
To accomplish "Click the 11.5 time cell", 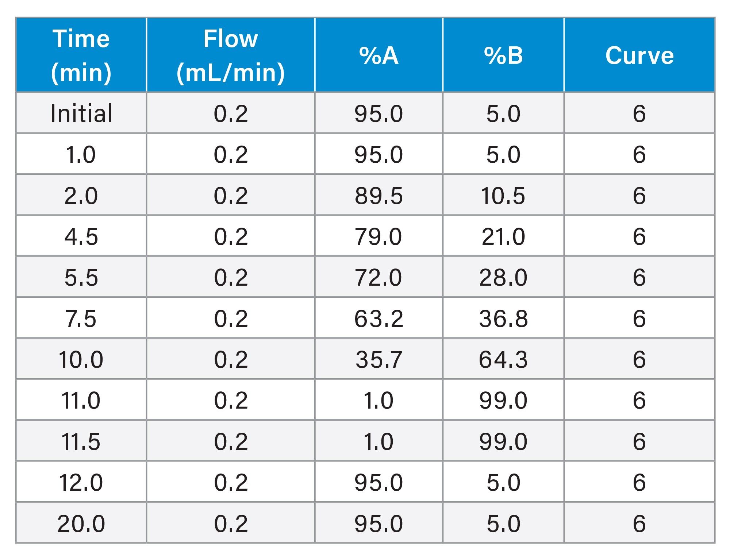I will tap(81, 441).
